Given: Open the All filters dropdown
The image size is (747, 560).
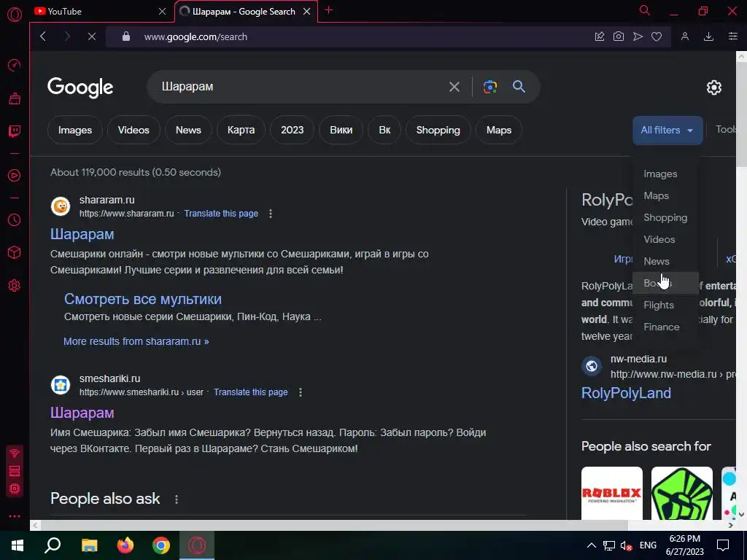Looking at the screenshot, I should 667,130.
